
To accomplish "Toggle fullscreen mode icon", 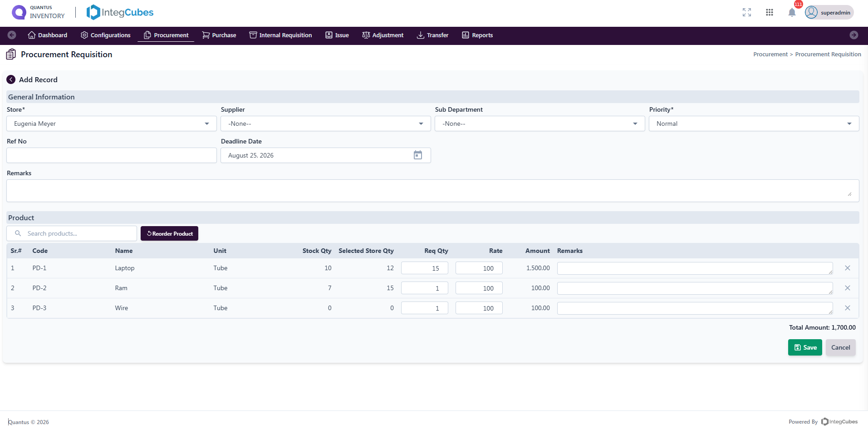I will [x=747, y=12].
